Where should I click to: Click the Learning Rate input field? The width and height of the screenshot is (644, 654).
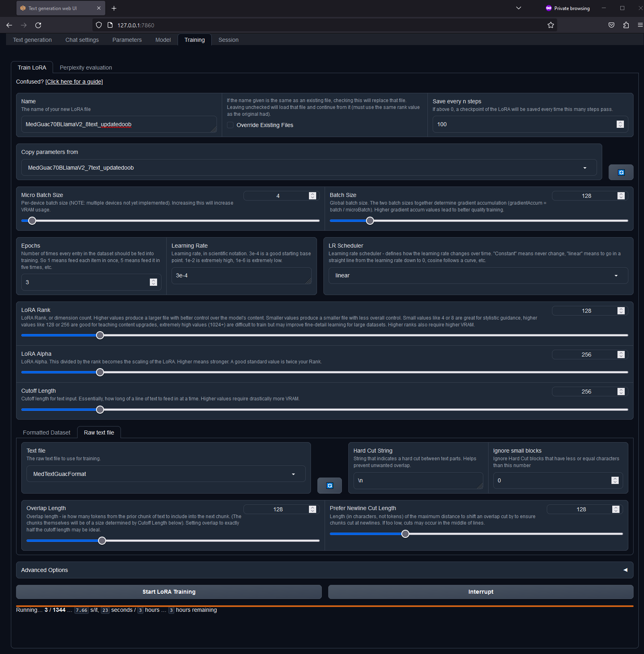[x=241, y=276]
